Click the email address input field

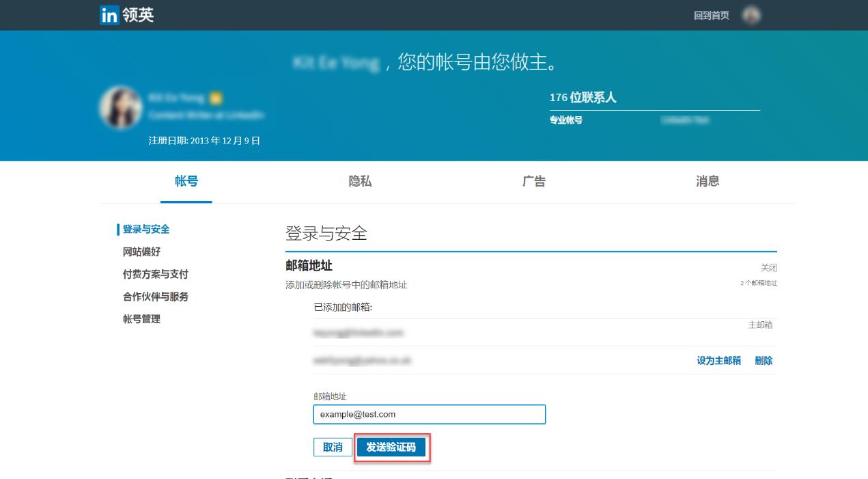click(429, 414)
